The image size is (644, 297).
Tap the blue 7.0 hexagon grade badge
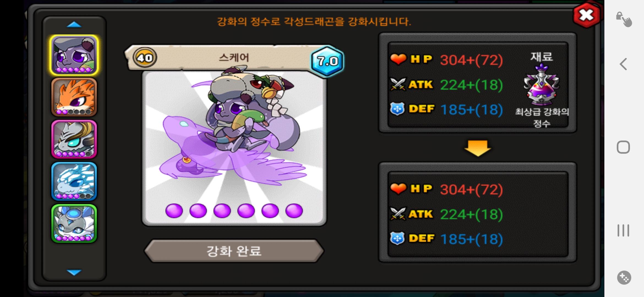(x=327, y=61)
